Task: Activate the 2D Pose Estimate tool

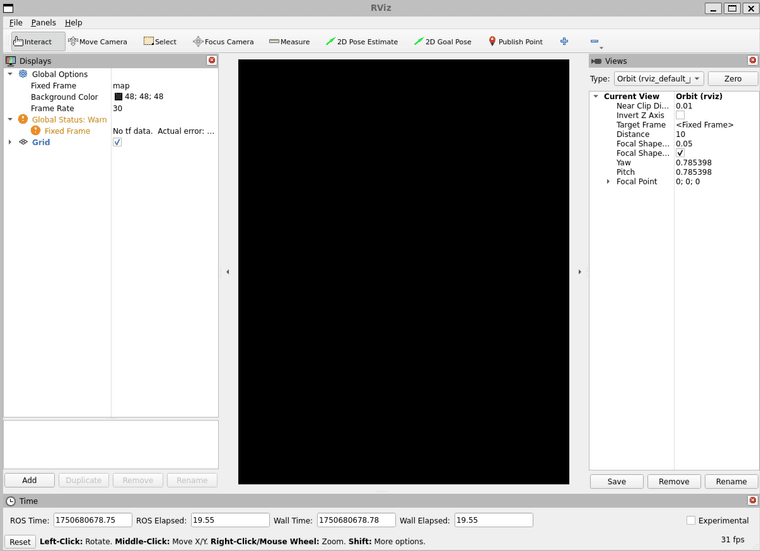Action: [362, 42]
